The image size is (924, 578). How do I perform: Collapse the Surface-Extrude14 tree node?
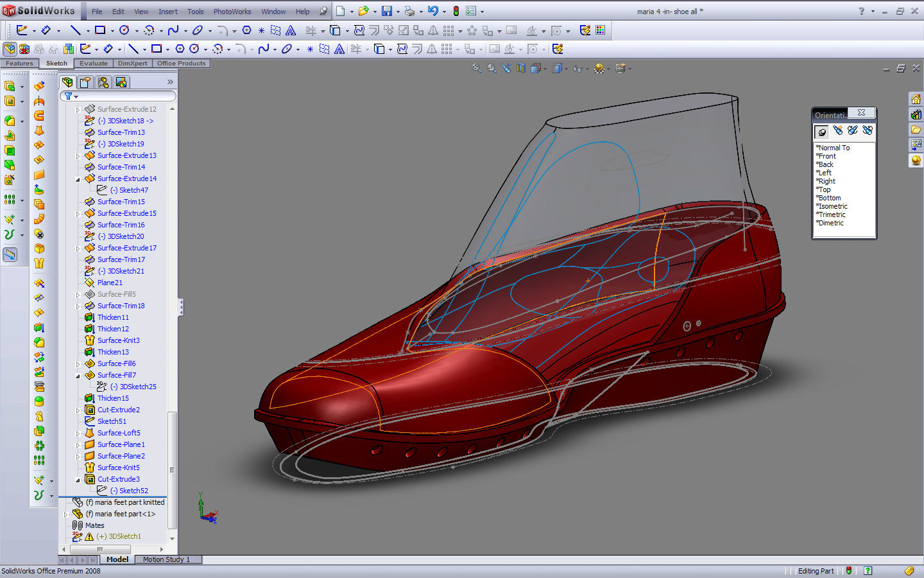[78, 179]
